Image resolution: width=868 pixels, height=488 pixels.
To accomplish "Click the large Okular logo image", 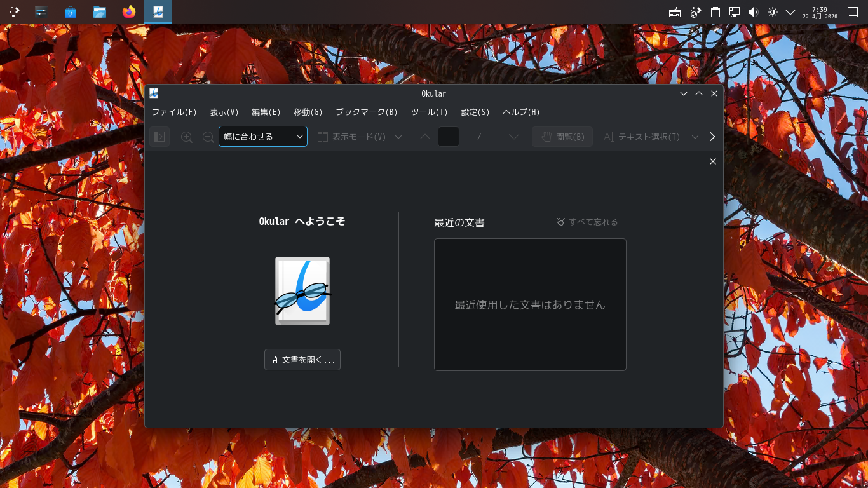I will tap(302, 291).
